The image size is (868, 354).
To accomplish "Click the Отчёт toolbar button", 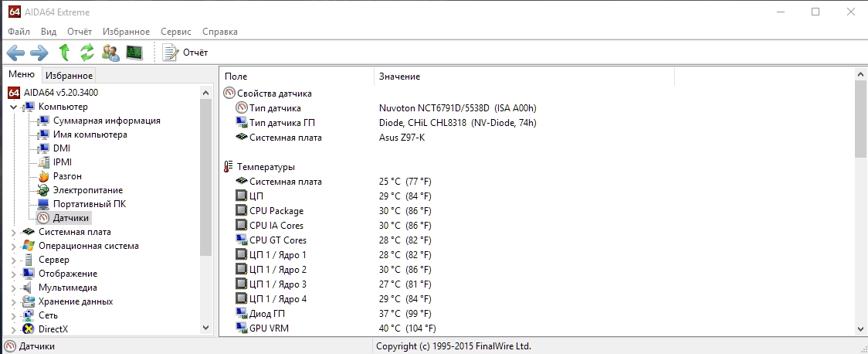I will [186, 53].
